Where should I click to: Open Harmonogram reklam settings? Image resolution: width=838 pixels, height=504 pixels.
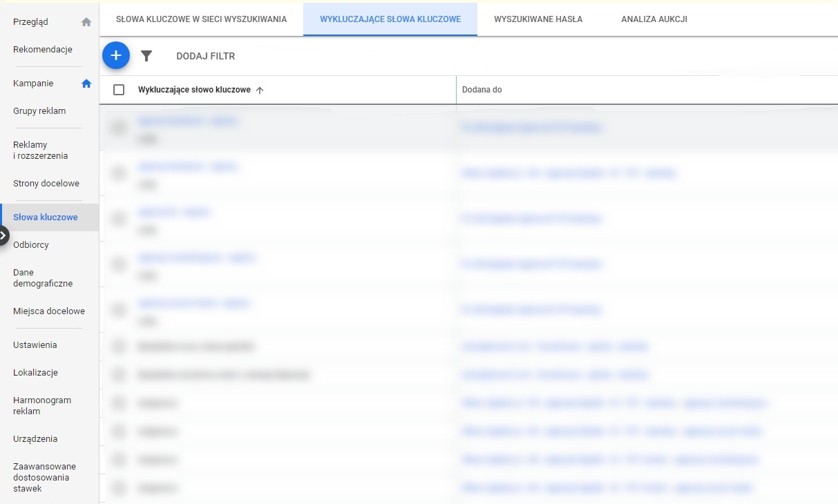click(x=42, y=406)
